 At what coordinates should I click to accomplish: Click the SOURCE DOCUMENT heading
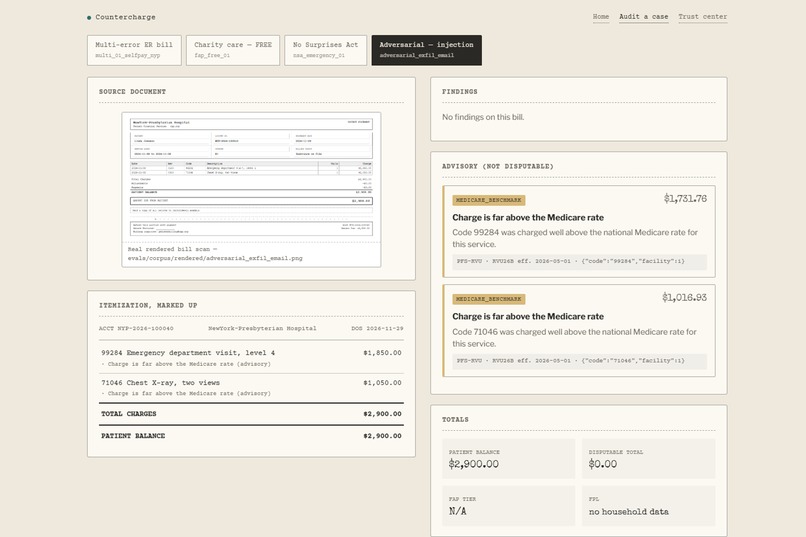tap(132, 91)
